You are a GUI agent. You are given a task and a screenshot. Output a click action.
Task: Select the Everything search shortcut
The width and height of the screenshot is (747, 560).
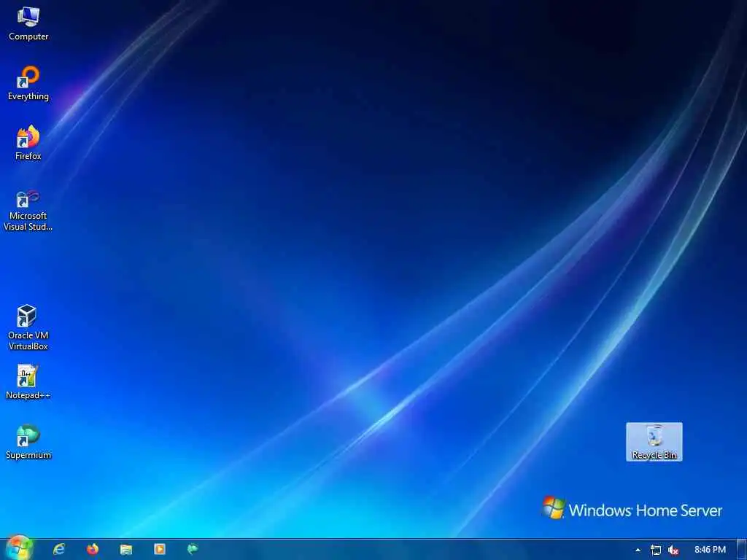(x=28, y=83)
